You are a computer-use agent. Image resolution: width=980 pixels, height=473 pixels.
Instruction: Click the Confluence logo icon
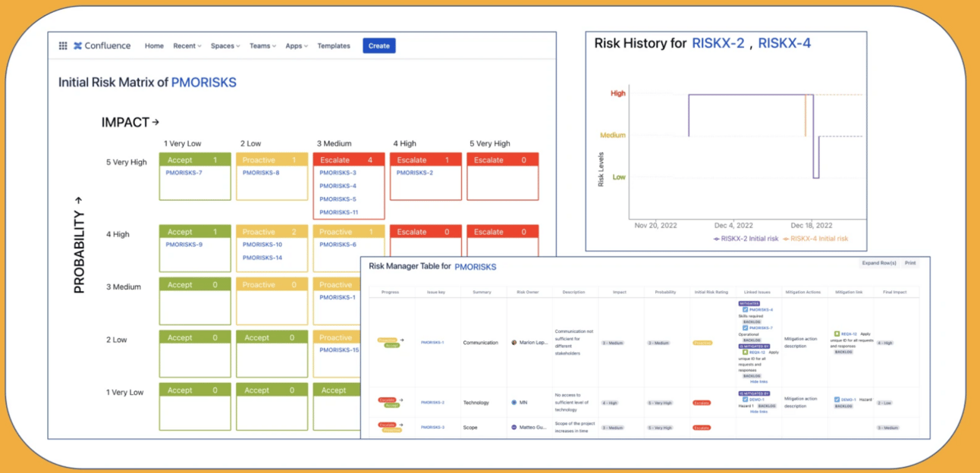(x=77, y=45)
